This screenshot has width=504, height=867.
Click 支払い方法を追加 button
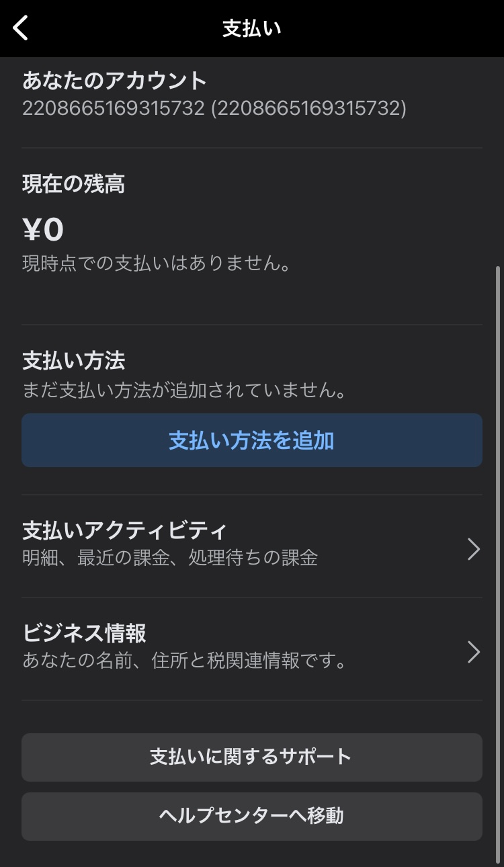(251, 440)
